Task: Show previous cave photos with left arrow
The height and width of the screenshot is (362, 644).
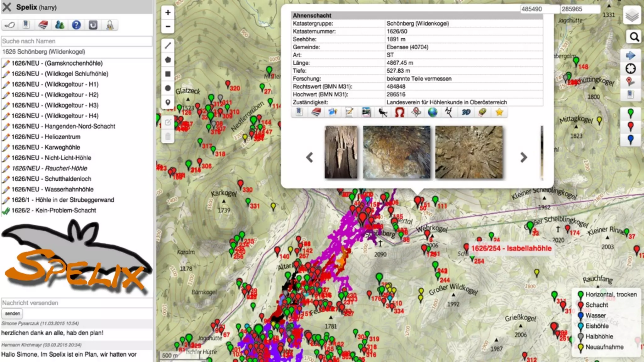Action: 310,157
